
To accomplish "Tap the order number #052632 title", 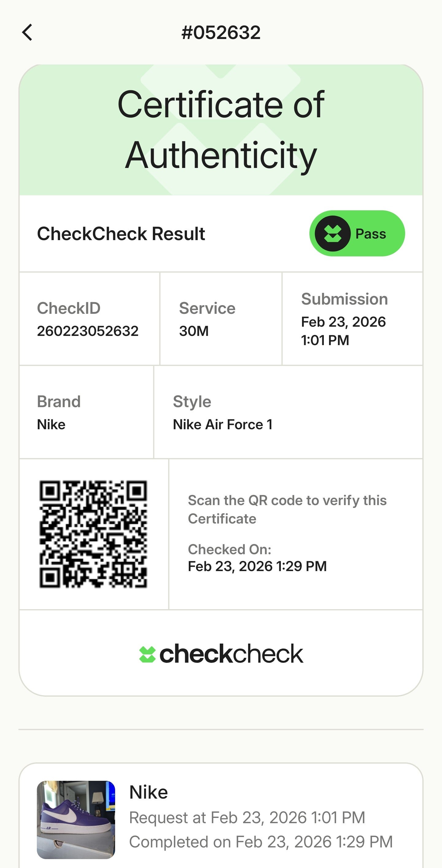I will click(221, 32).
